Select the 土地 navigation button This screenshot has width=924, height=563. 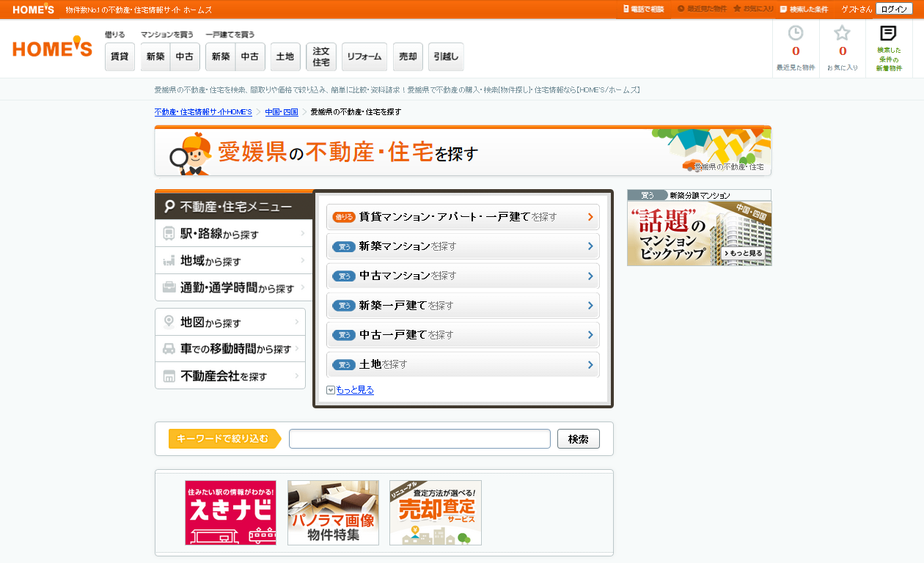click(285, 56)
